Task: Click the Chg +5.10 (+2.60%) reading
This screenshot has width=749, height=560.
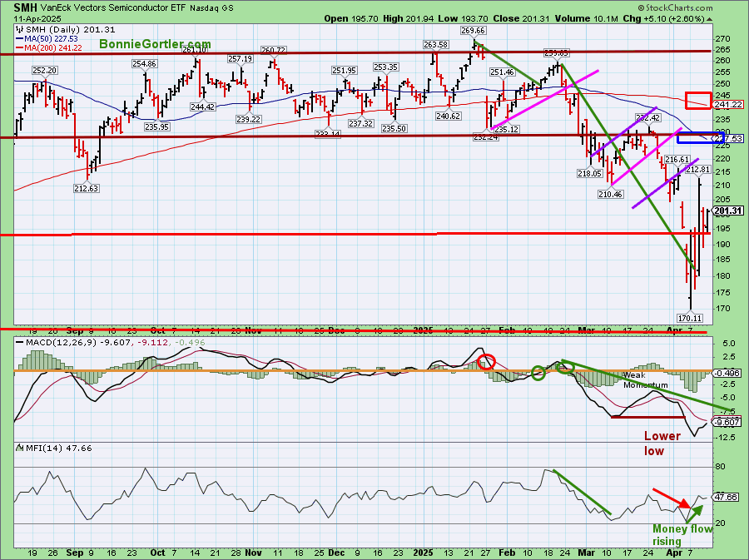Action: click(x=666, y=18)
